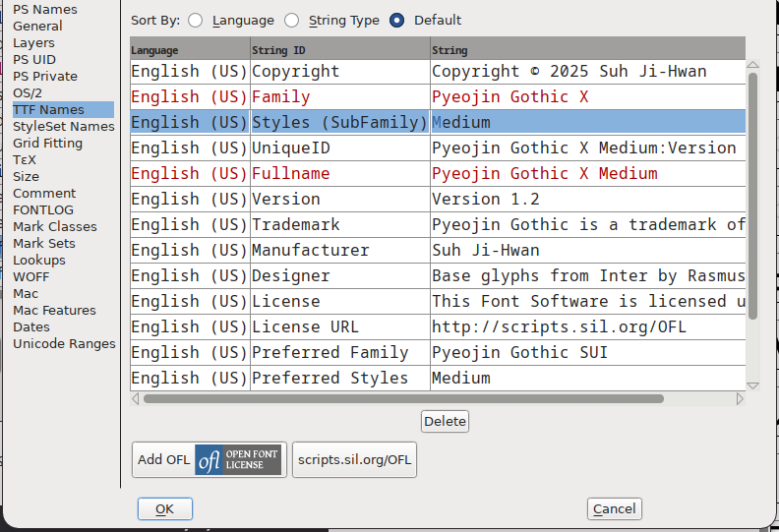
Task: Open the Unicode Ranges section
Action: click(64, 344)
